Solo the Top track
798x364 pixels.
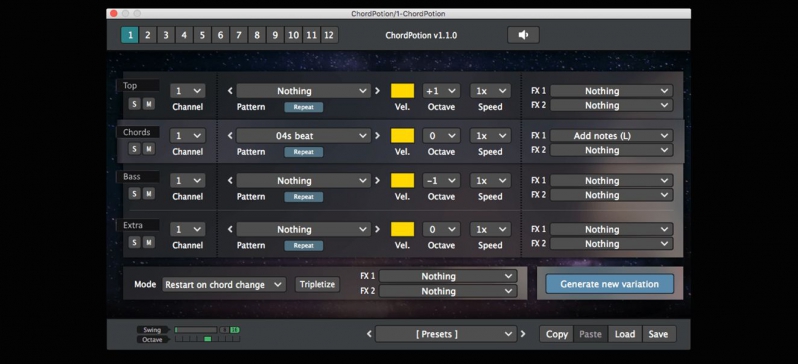[x=134, y=104]
